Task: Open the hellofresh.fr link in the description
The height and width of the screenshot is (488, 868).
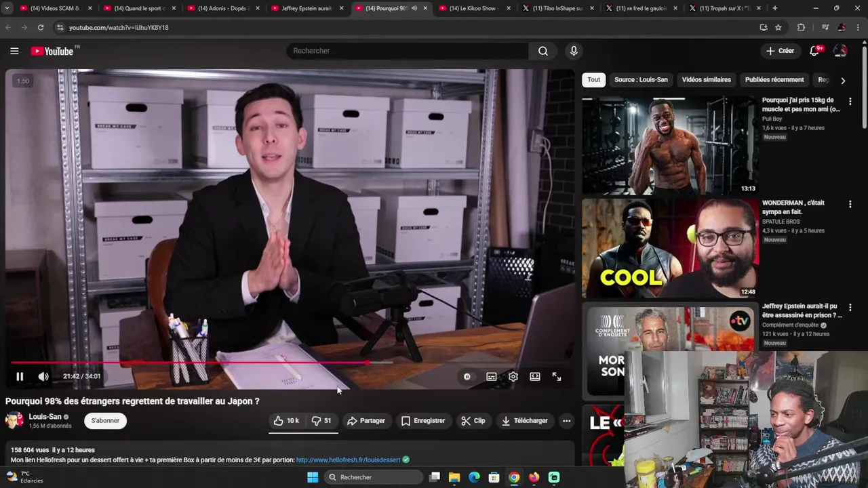Action: click(348, 460)
